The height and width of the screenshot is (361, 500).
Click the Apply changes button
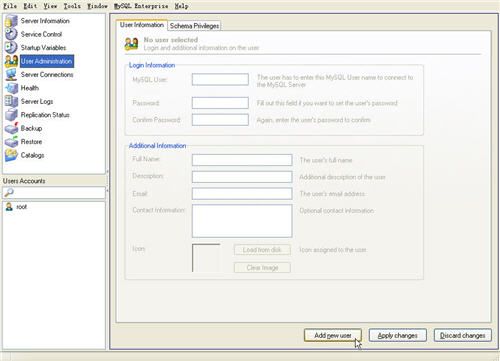pyautogui.click(x=397, y=335)
